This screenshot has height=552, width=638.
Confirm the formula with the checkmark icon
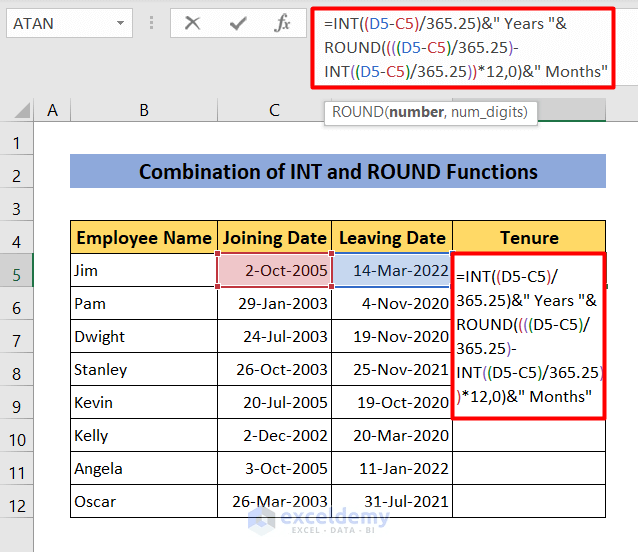tap(238, 24)
